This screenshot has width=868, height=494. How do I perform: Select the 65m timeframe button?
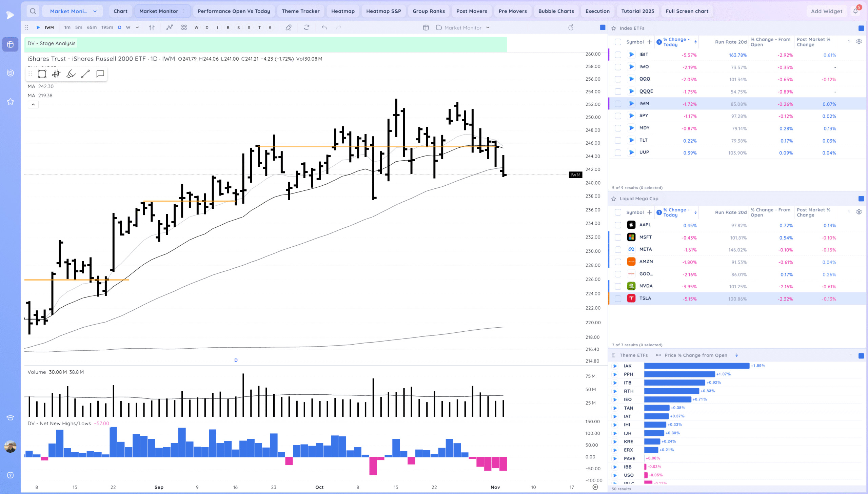click(92, 27)
